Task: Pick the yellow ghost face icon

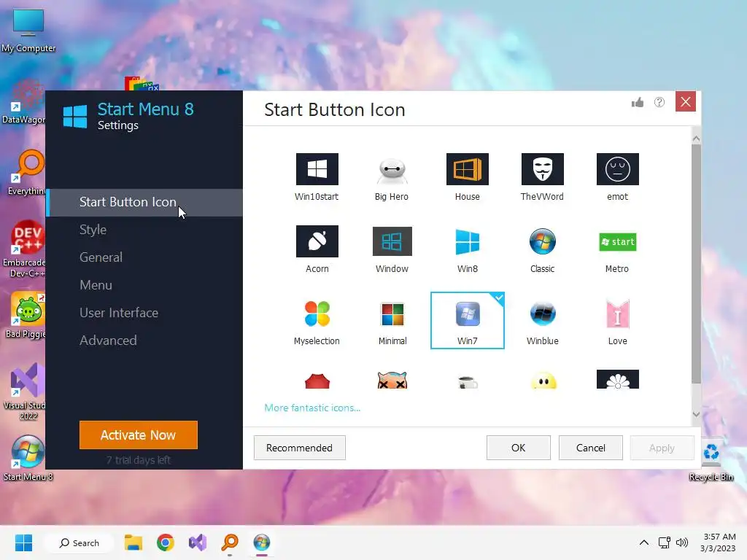Action: click(x=543, y=381)
